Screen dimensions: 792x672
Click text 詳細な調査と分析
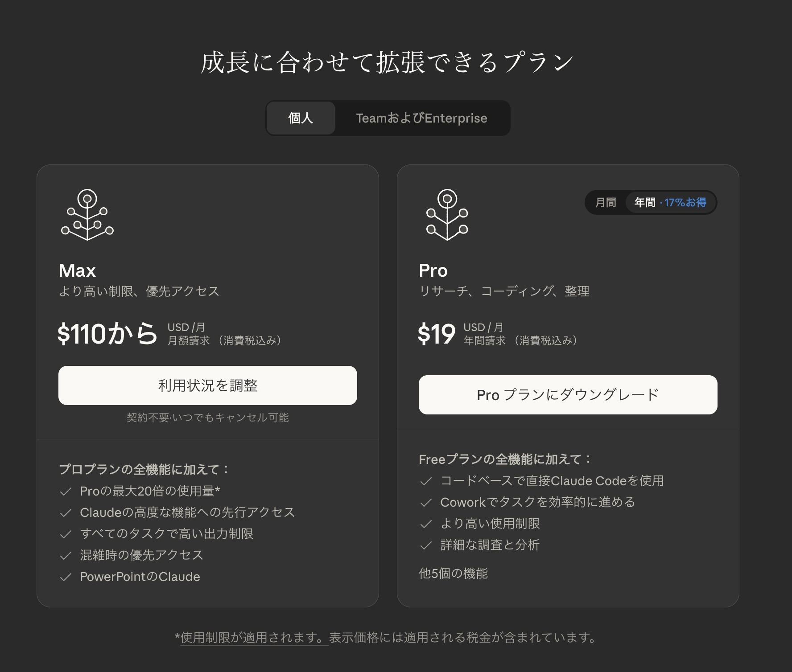[490, 545]
